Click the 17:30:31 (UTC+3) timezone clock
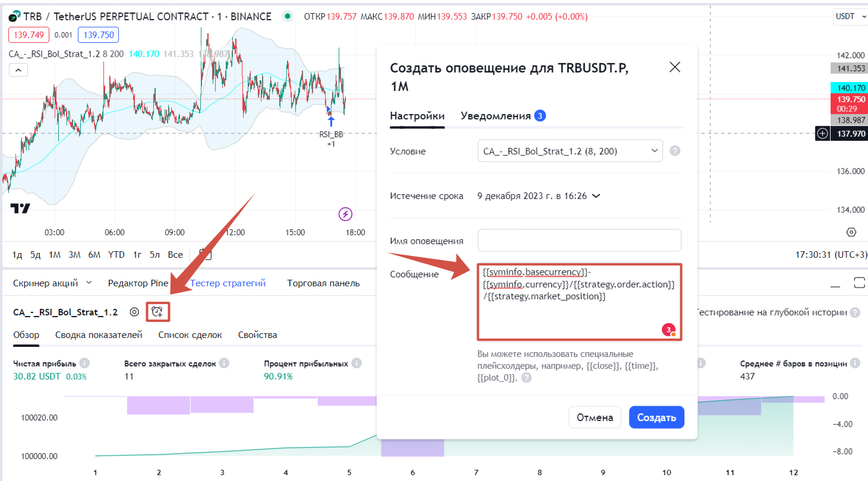The width and height of the screenshot is (868, 481). coord(831,254)
